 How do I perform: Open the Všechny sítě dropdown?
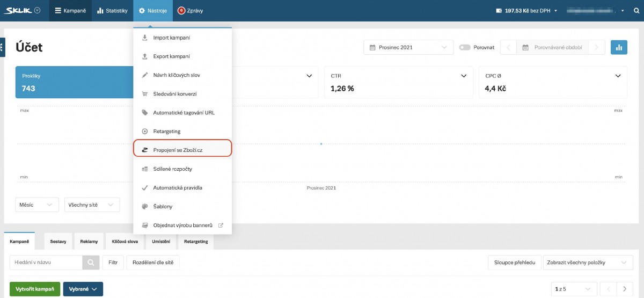[x=91, y=205]
